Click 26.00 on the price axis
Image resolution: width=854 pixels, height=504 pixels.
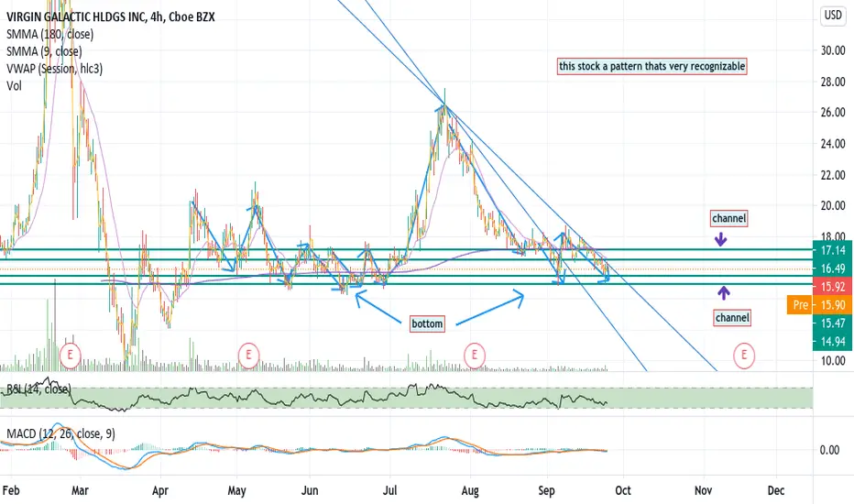[833, 112]
